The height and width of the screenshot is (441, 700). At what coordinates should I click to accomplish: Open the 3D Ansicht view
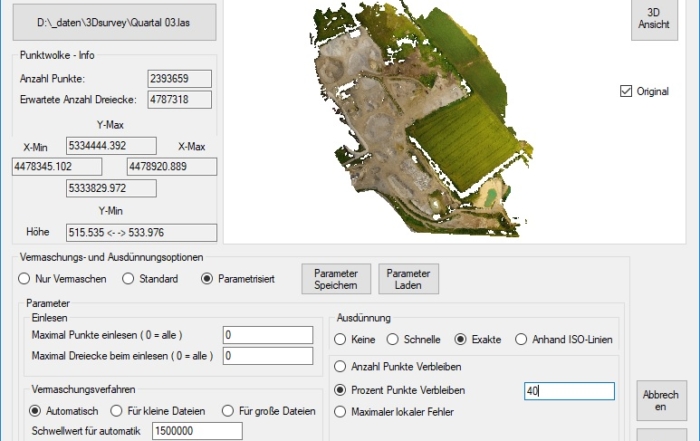pyautogui.click(x=654, y=19)
